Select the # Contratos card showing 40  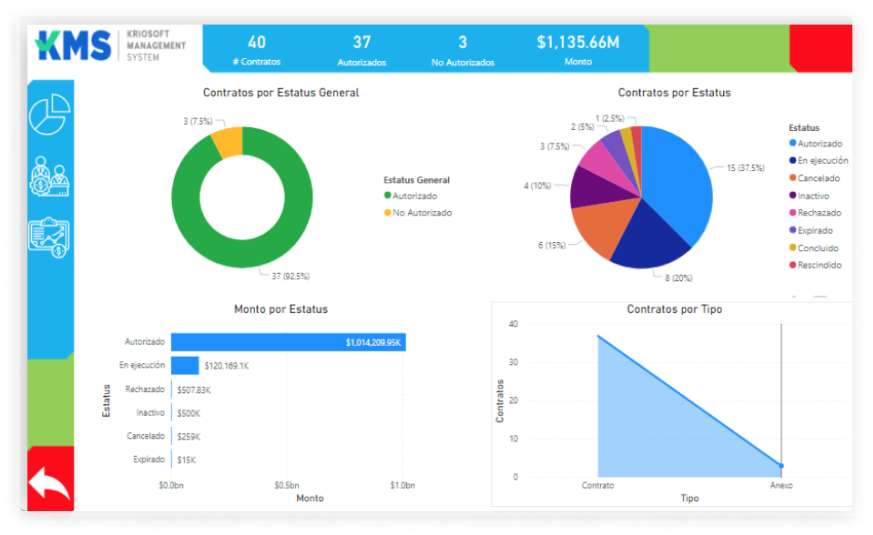click(x=257, y=50)
